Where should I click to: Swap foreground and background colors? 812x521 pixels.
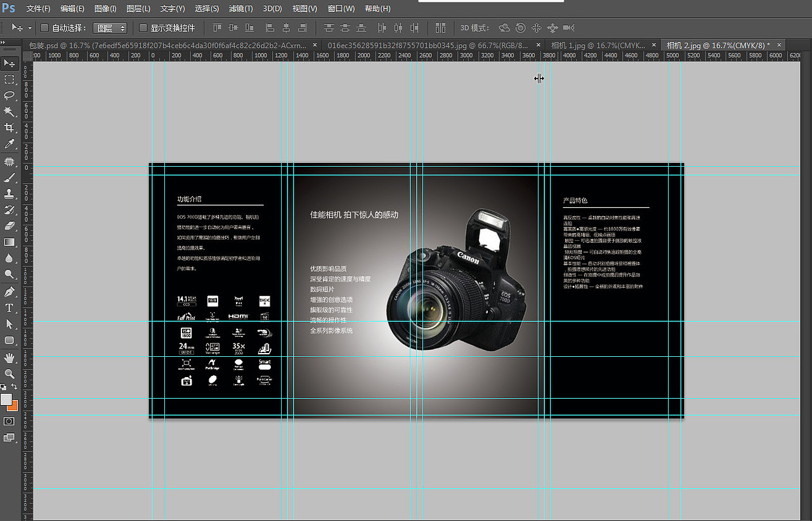click(x=15, y=386)
